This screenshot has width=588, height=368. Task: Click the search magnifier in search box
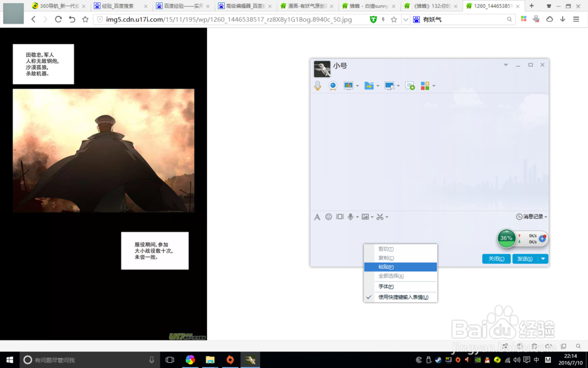tap(509, 19)
